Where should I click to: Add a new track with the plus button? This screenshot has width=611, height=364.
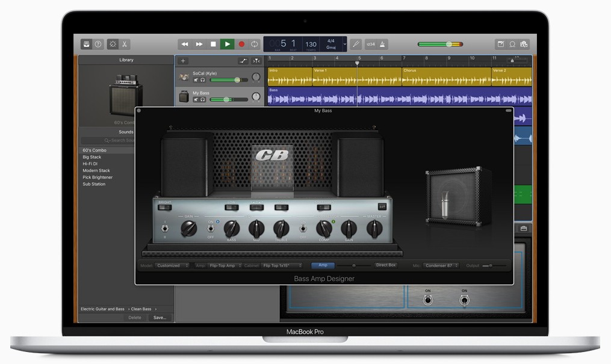point(183,61)
